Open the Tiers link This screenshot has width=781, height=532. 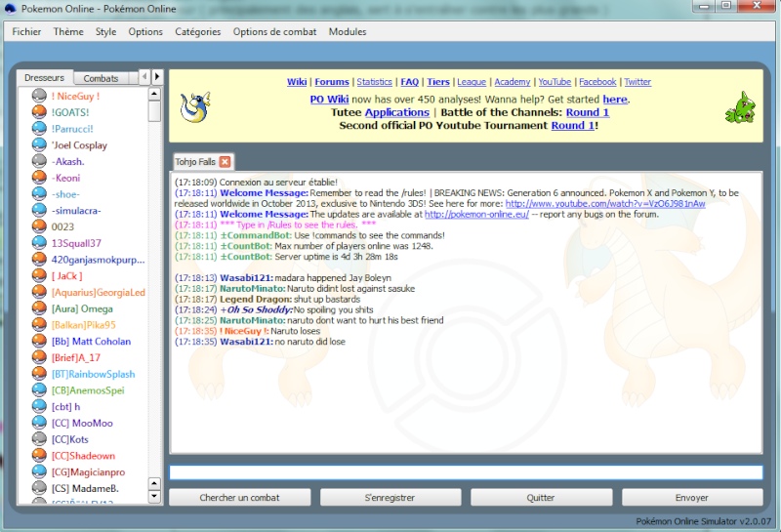(438, 82)
